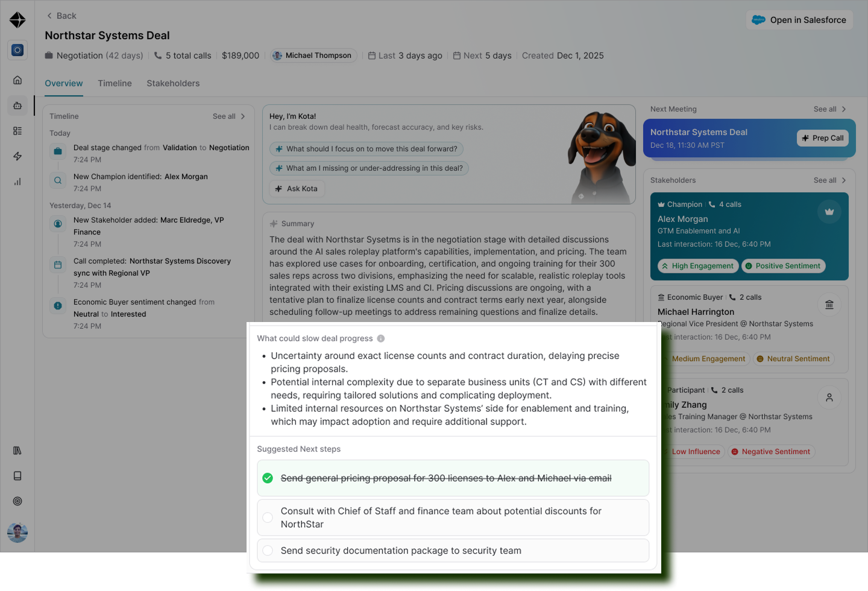Open the lightning bolt icon in sidebar
Screen dimensions: 868x591
17,156
